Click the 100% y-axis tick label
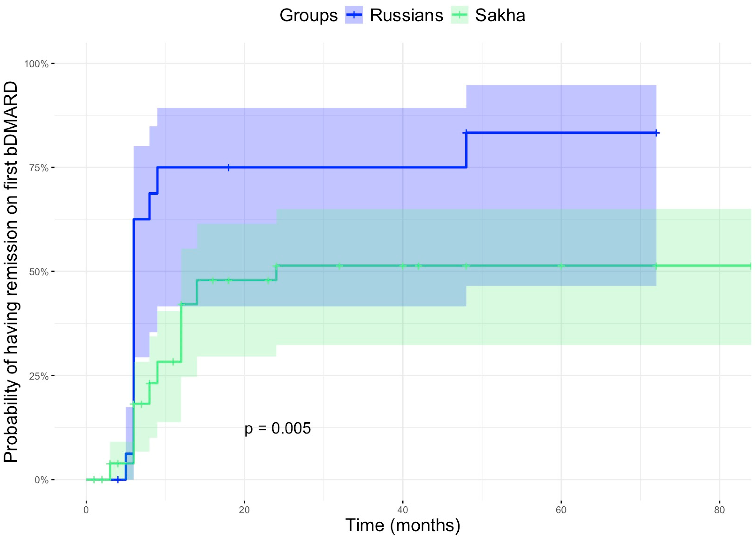 36,64
